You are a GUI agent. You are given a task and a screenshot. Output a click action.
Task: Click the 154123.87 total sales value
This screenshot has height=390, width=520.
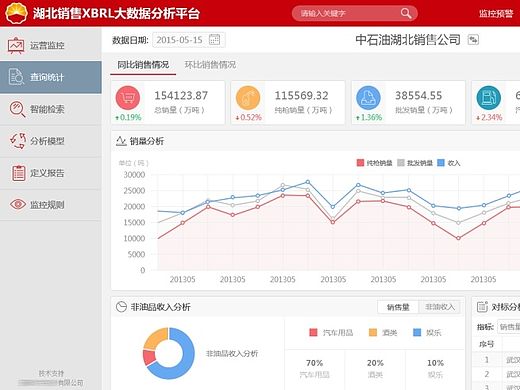[x=181, y=96]
